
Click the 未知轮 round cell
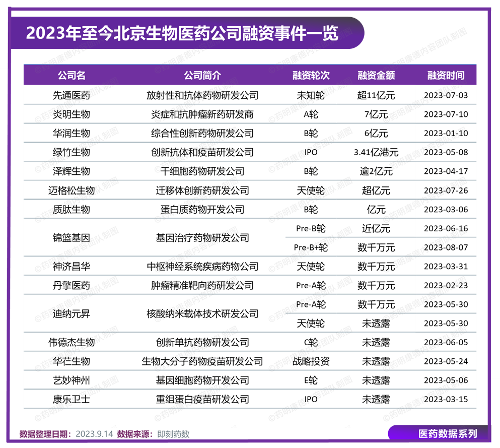311,95
